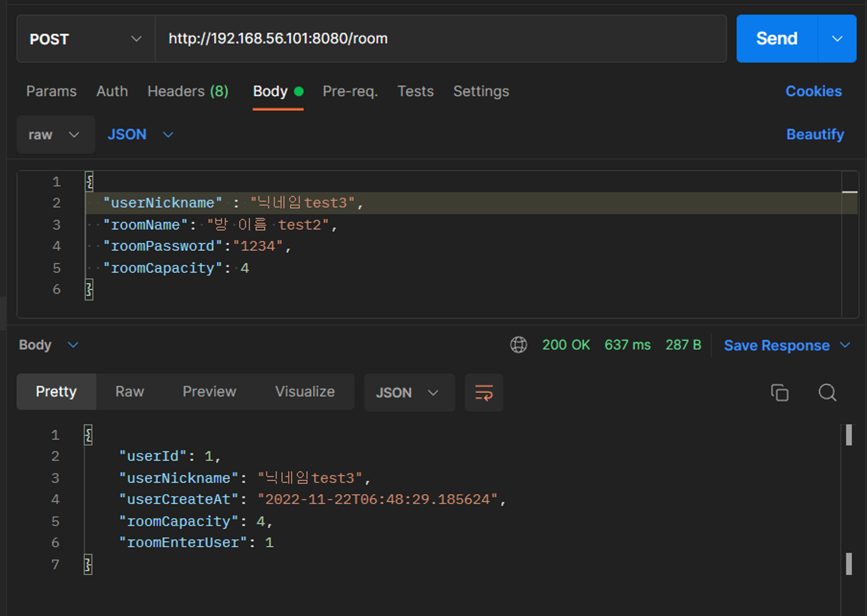Image resolution: width=867 pixels, height=616 pixels.
Task: Switch to the Auth tab
Action: (x=112, y=91)
